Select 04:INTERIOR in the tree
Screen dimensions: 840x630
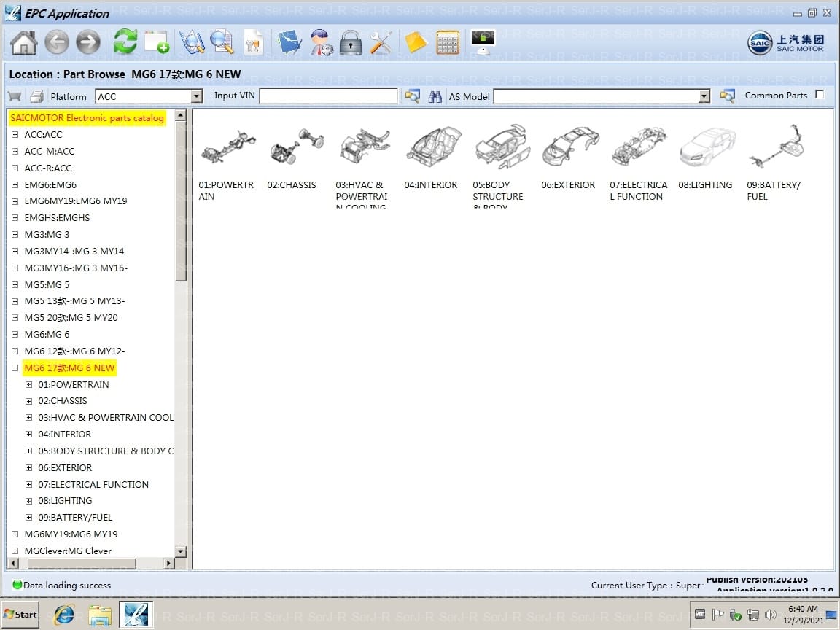(64, 435)
